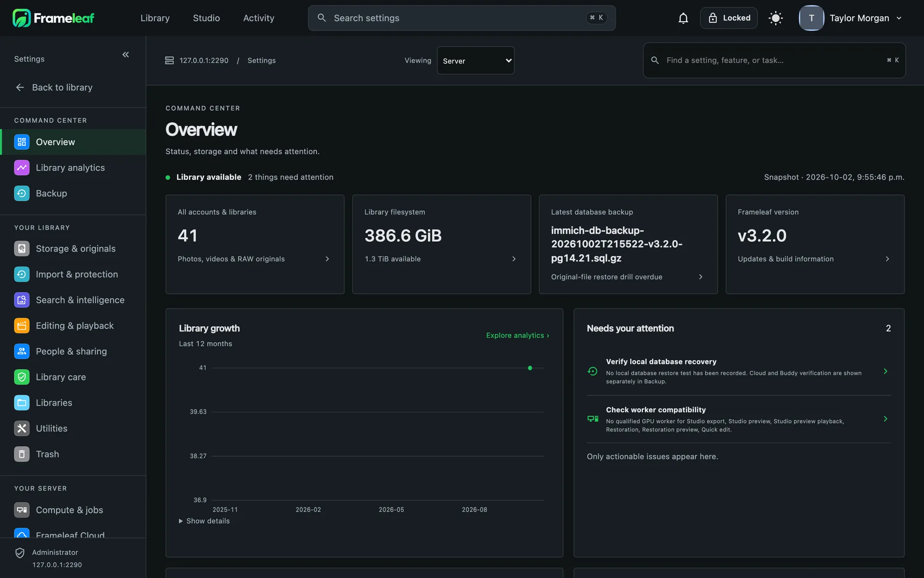Image resolution: width=924 pixels, height=578 pixels.
Task: Click the Libraries folder icon
Action: pyautogui.click(x=22, y=403)
